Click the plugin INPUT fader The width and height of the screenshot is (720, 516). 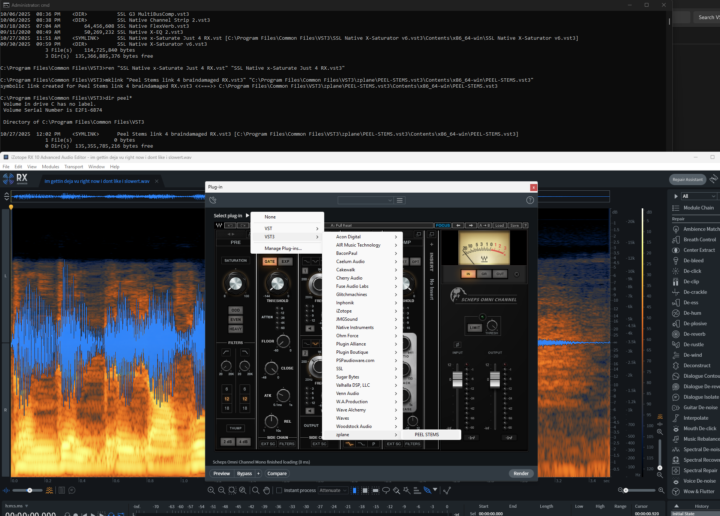coord(457,379)
